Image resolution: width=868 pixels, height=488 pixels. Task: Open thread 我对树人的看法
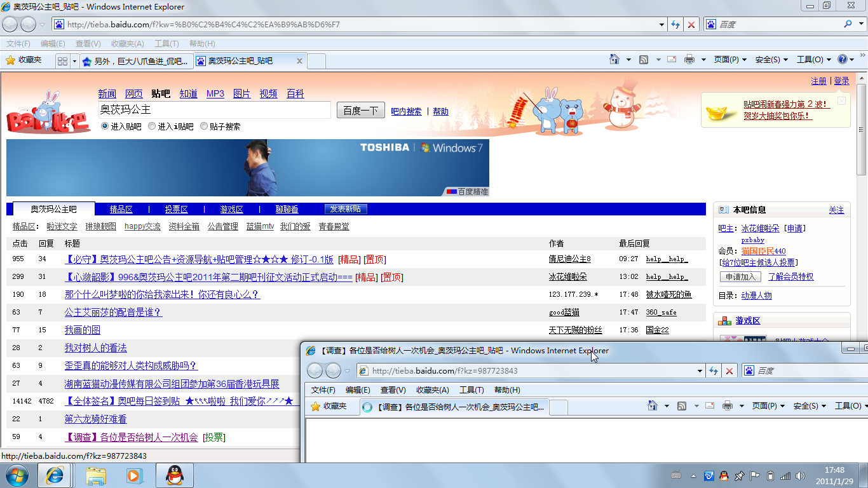click(95, 348)
